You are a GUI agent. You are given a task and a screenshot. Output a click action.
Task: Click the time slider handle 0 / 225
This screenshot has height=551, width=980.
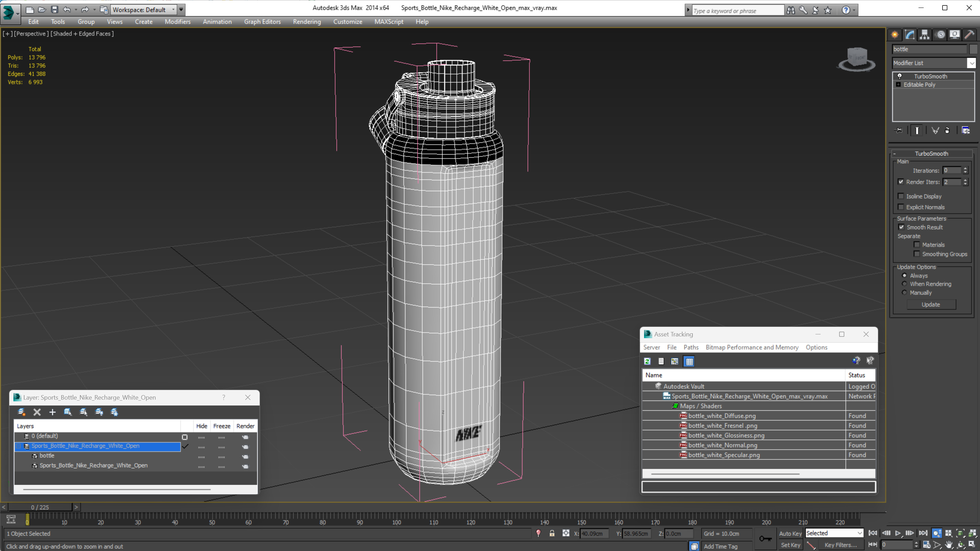40,507
